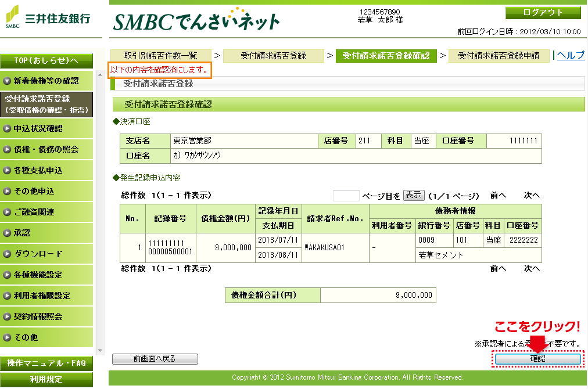Select 受付請求諾否登録申請 breadcrumb step
Viewport: 588px width, 389px height.
[x=499, y=56]
